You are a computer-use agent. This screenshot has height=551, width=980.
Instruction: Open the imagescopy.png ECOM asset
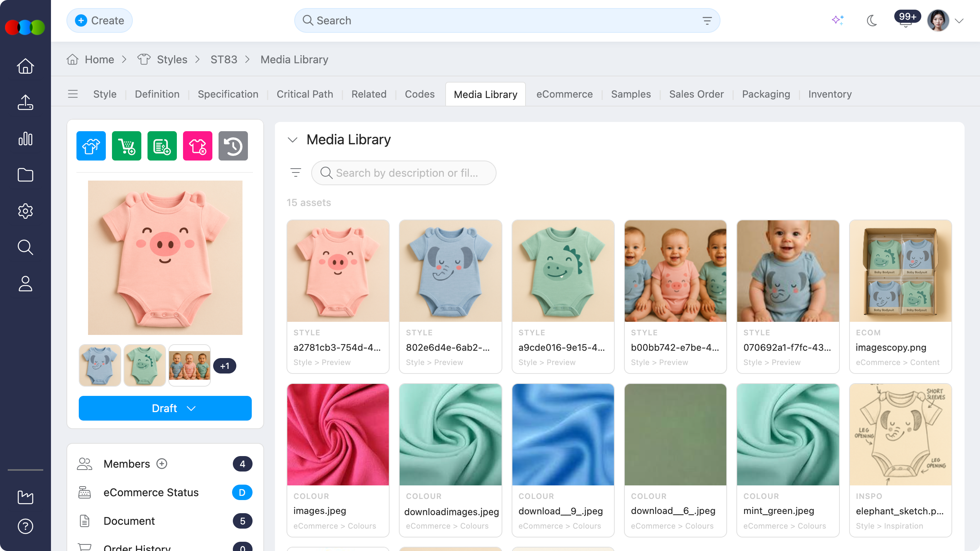click(900, 296)
